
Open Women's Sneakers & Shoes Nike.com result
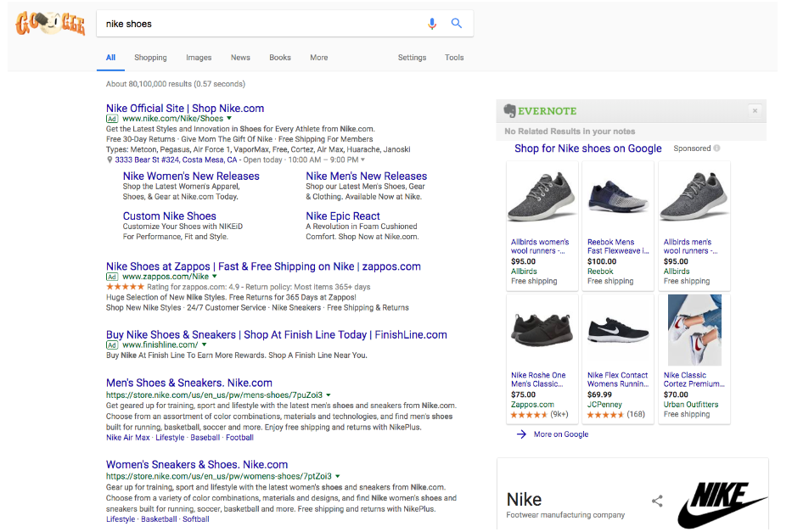click(x=197, y=465)
